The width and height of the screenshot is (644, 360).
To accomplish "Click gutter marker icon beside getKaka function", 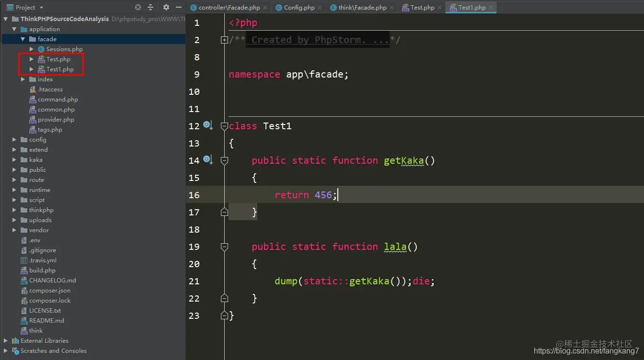I will (207, 159).
